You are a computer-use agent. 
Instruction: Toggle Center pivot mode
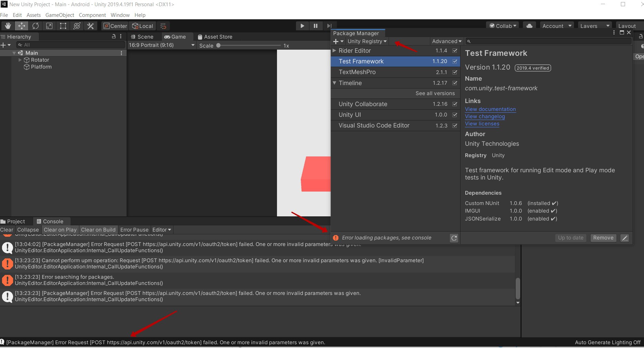coord(115,26)
